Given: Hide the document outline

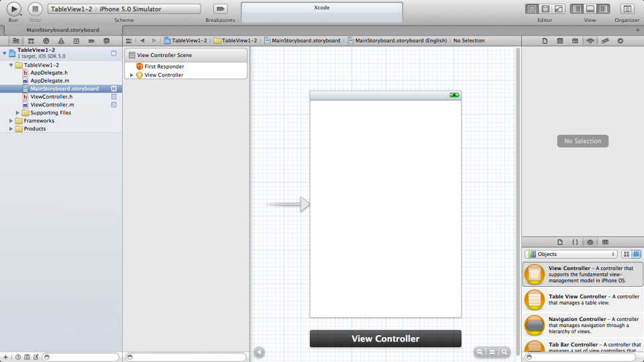Looking at the screenshot, I should coord(259,352).
